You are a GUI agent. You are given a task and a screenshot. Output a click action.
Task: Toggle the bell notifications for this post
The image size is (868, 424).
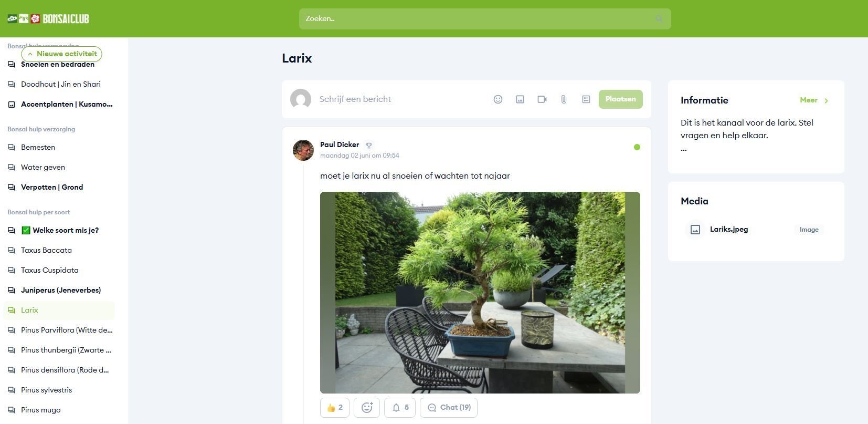[x=400, y=407]
